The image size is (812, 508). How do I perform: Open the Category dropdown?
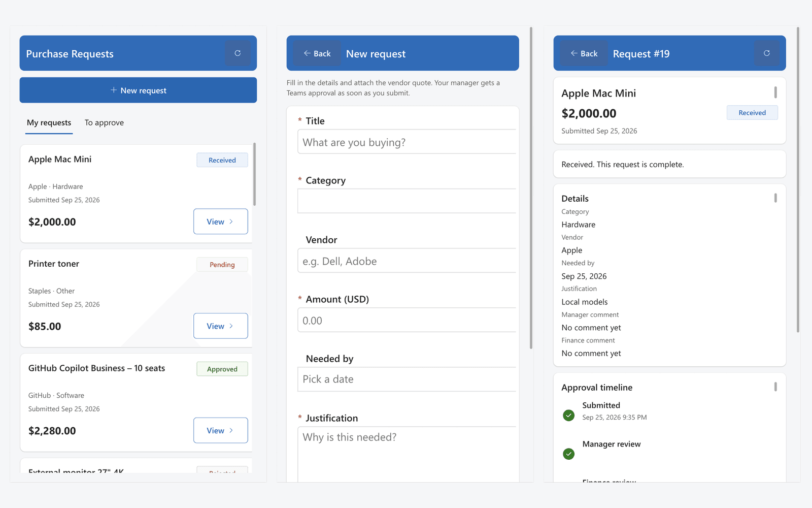pyautogui.click(x=407, y=201)
